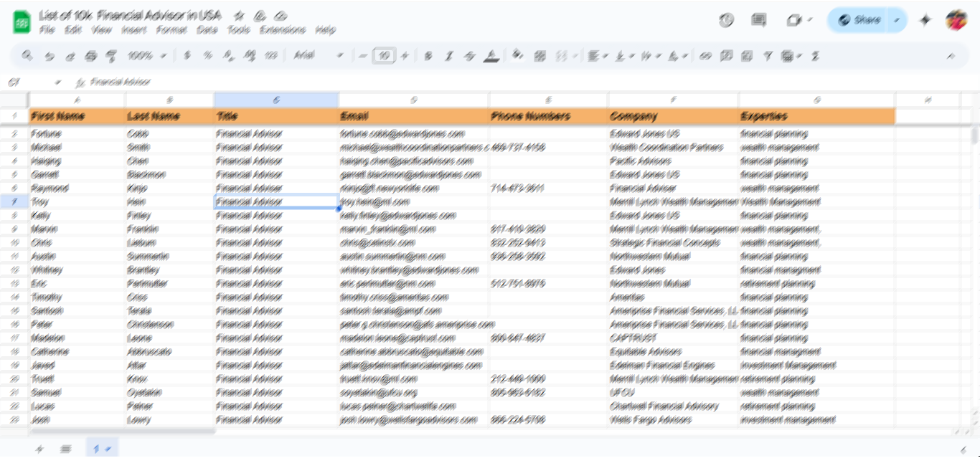Screen dimensions: 980x458
Task: Toggle bold formatting
Action: pos(428,56)
